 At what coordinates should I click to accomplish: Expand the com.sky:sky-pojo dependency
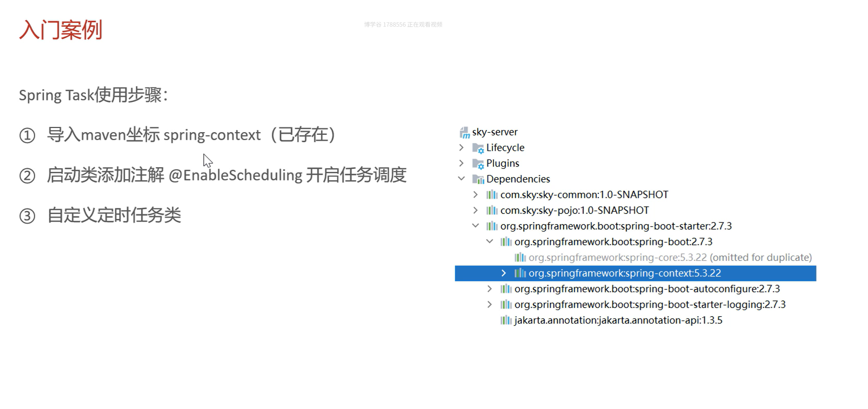(x=476, y=210)
